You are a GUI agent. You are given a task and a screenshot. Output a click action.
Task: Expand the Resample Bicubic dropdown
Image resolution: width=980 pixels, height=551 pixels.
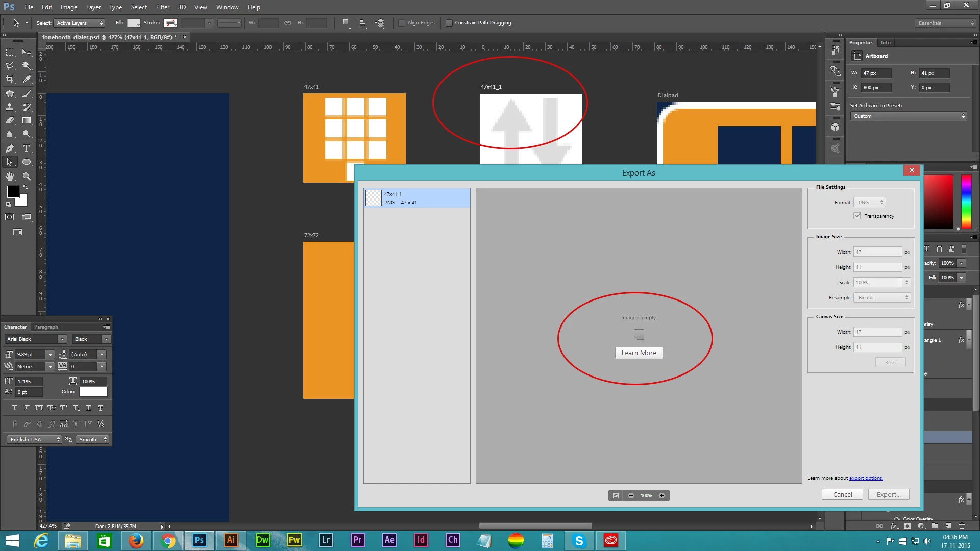[882, 298]
